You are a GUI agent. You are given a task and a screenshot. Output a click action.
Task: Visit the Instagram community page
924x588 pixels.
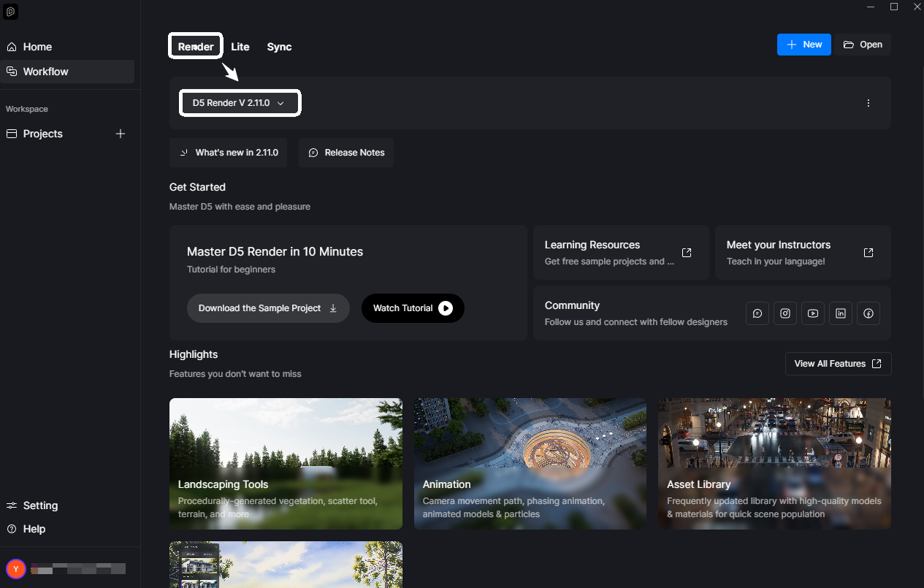point(785,313)
